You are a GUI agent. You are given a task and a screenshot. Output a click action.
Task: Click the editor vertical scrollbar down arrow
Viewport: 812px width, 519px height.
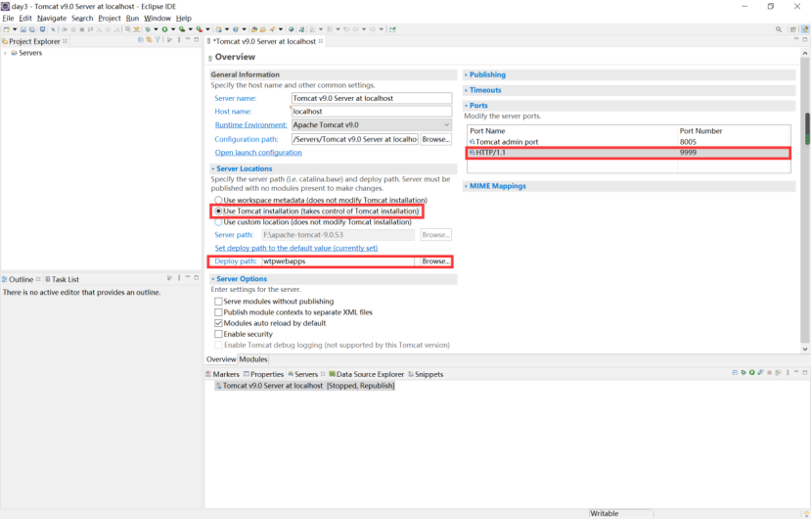(805, 349)
